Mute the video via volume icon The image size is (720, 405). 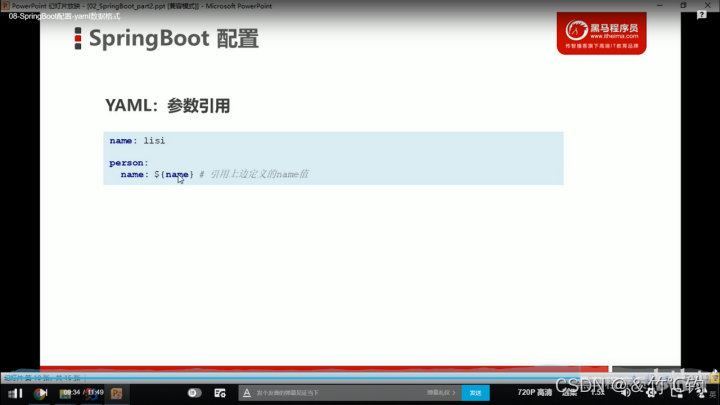click(x=625, y=393)
